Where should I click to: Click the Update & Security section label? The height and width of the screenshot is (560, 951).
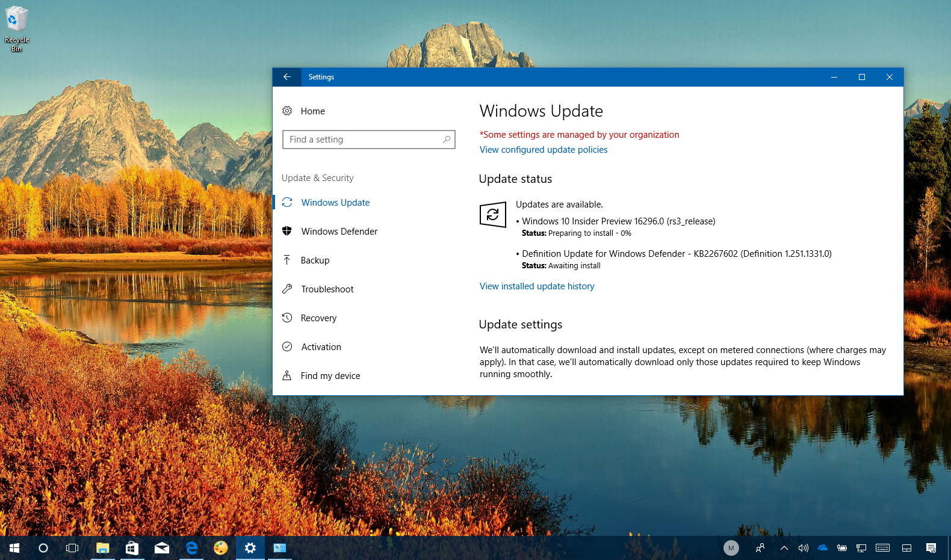[x=317, y=178]
